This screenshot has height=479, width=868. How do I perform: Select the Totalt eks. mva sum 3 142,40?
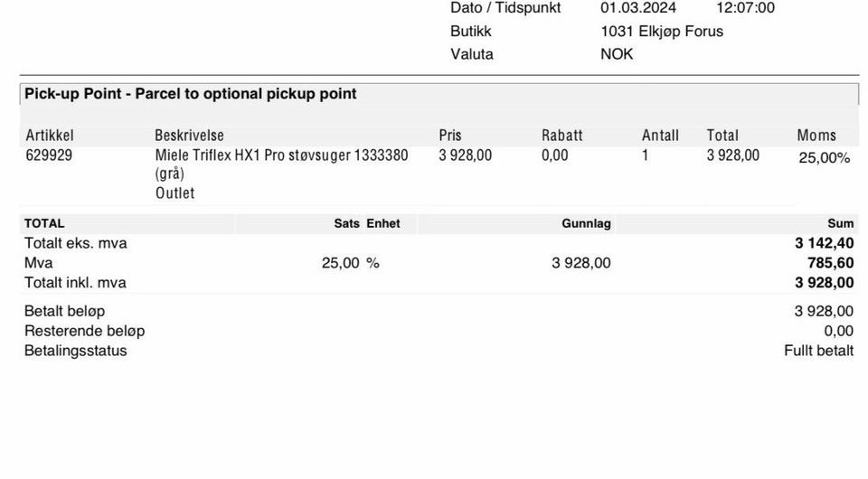824,243
